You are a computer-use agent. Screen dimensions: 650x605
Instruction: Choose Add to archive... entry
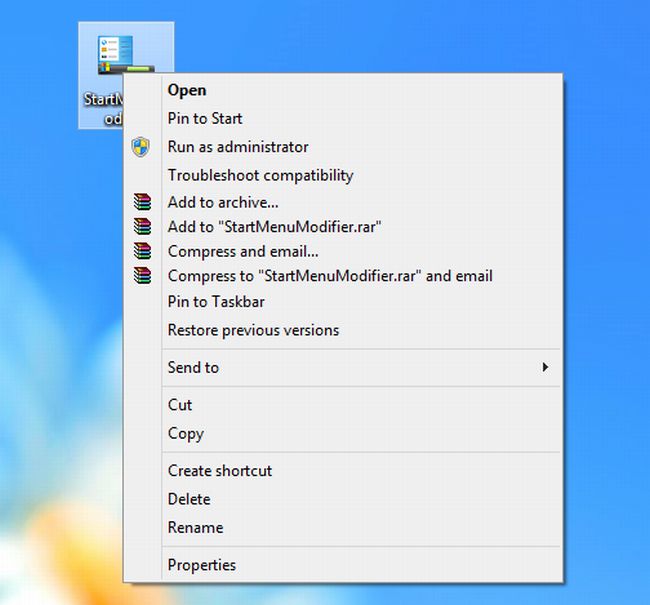343,202
